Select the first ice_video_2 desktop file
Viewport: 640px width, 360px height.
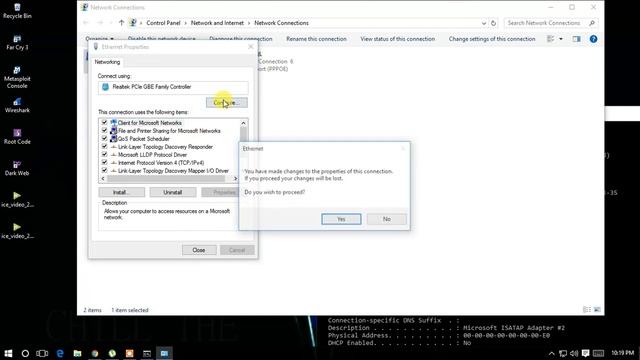tap(17, 200)
